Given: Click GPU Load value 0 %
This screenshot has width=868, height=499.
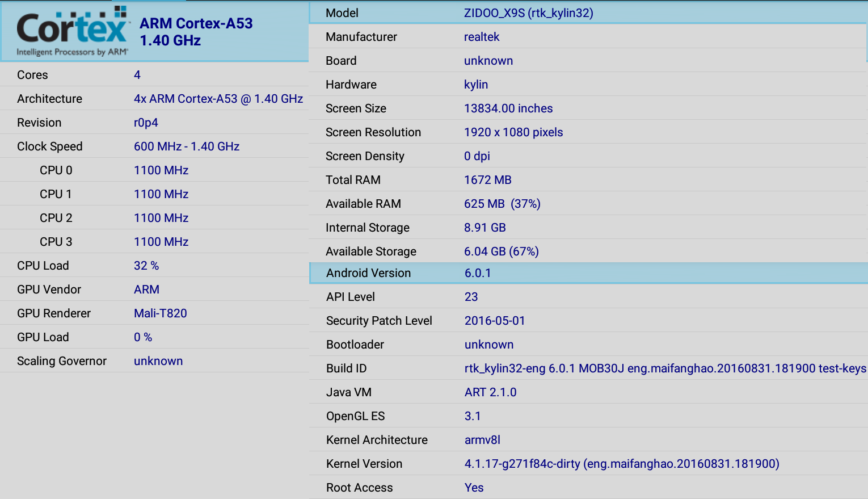Looking at the screenshot, I should pos(143,337).
